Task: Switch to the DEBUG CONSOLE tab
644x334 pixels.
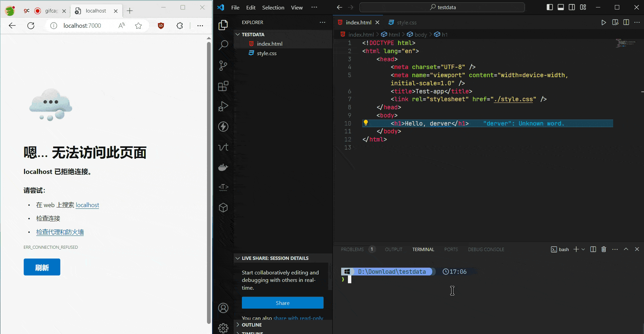Action: (486, 249)
